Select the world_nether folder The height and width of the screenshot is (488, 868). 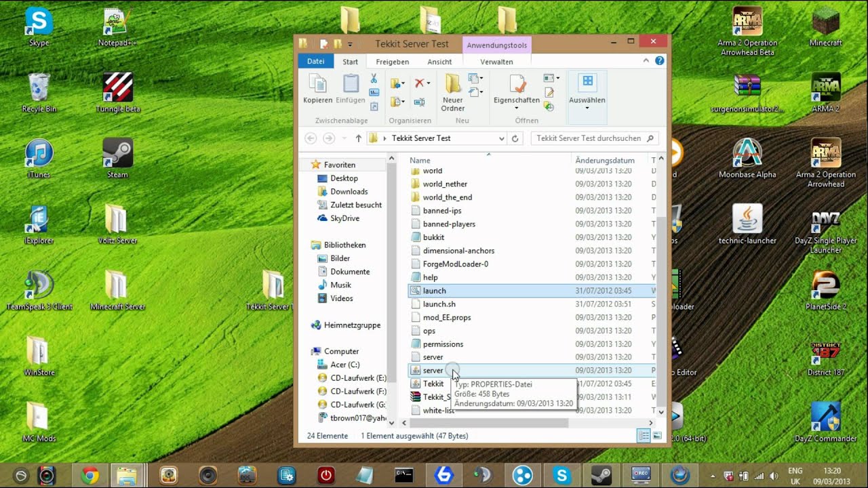coord(445,184)
